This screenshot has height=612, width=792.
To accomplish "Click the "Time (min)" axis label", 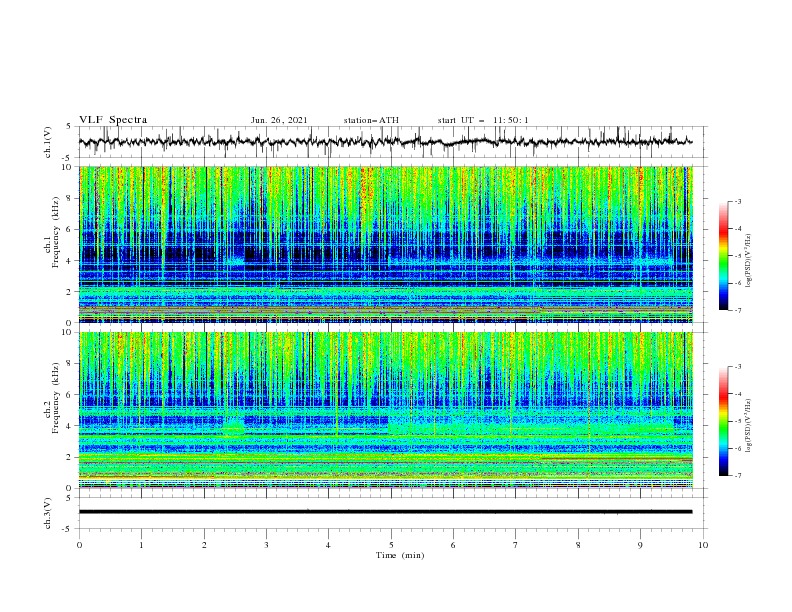I will 400,555.
